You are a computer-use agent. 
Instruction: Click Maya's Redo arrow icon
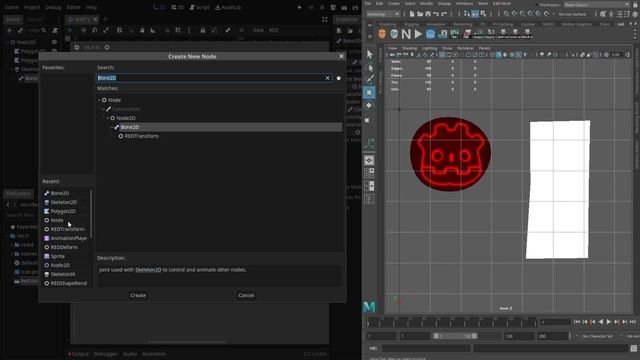pyautogui.click(x=444, y=14)
